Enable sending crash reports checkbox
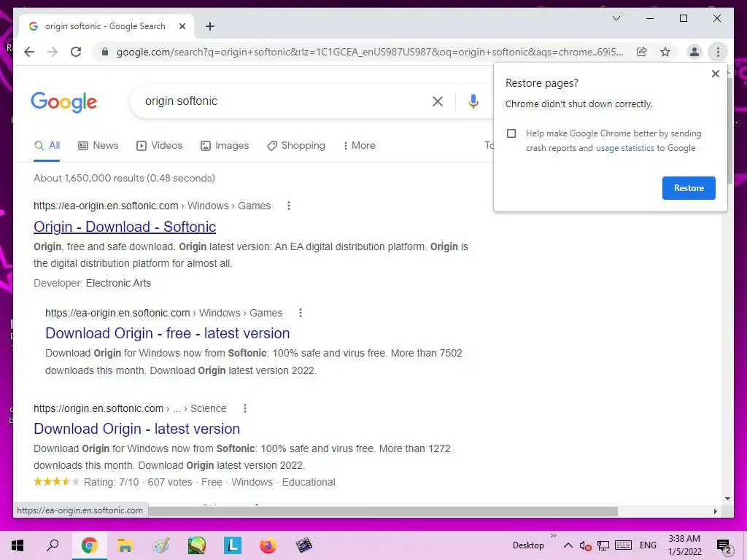 point(511,133)
